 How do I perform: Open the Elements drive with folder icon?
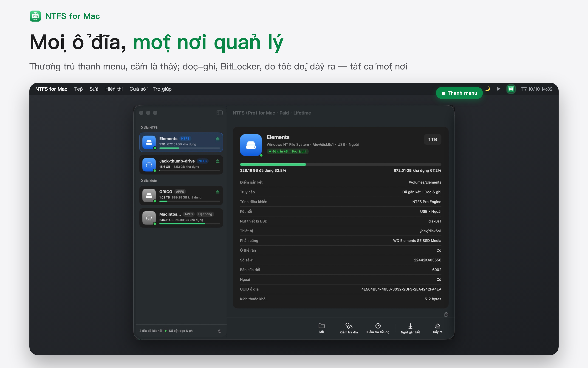[322, 328]
